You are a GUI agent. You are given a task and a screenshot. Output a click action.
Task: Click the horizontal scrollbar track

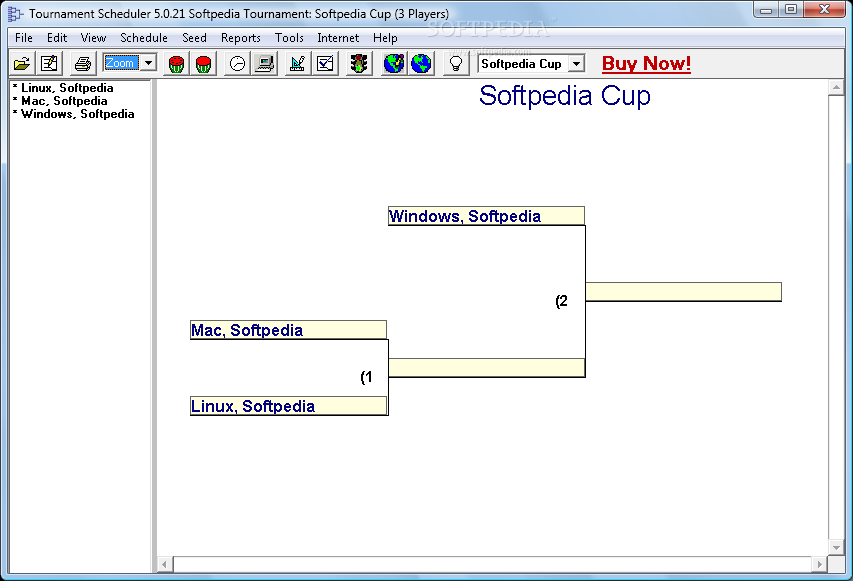coord(492,565)
